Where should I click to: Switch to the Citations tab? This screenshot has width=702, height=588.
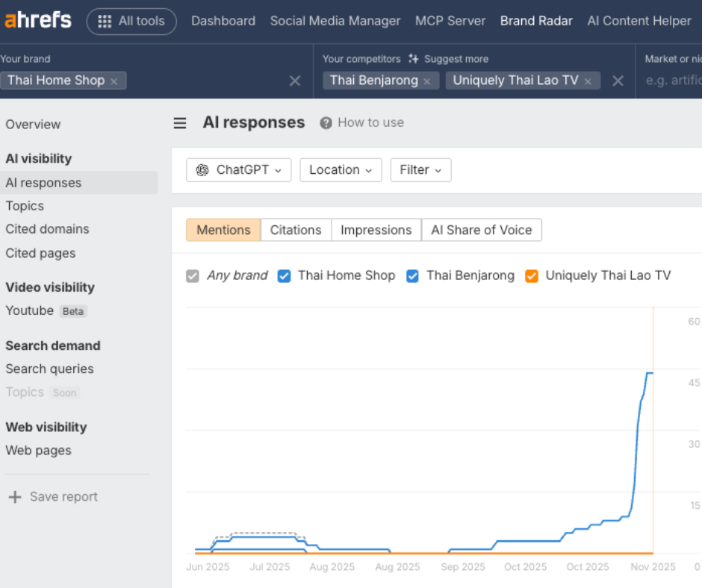296,230
